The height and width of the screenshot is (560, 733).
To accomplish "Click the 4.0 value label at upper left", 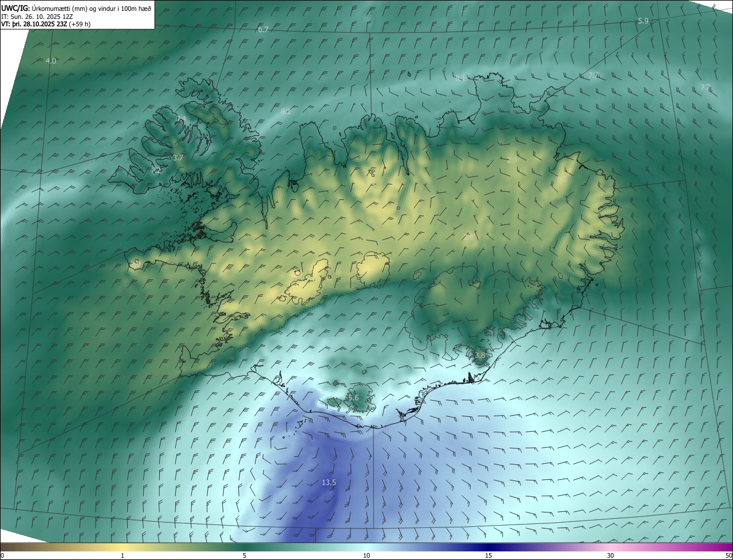I will [x=51, y=61].
